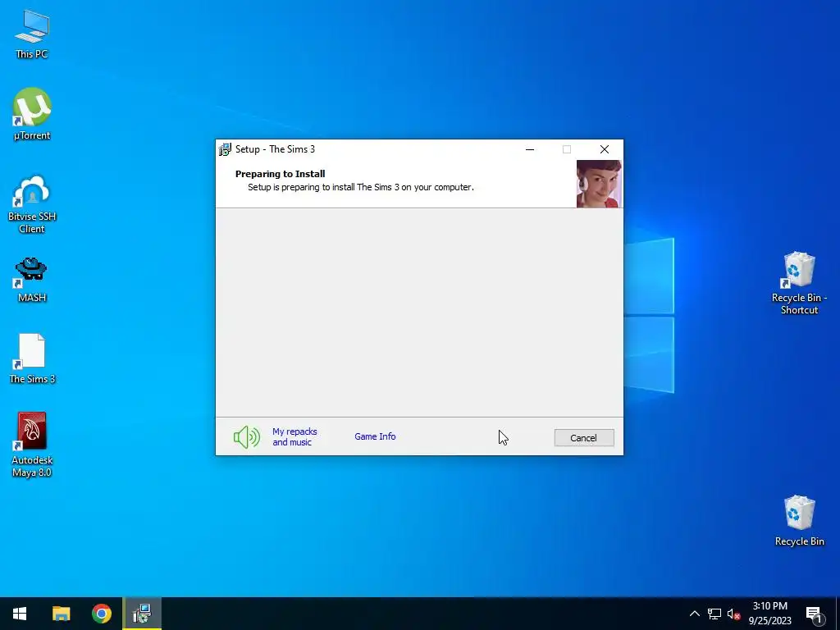Select the MASH desktop shortcut
The height and width of the screenshot is (630, 840).
click(x=32, y=280)
